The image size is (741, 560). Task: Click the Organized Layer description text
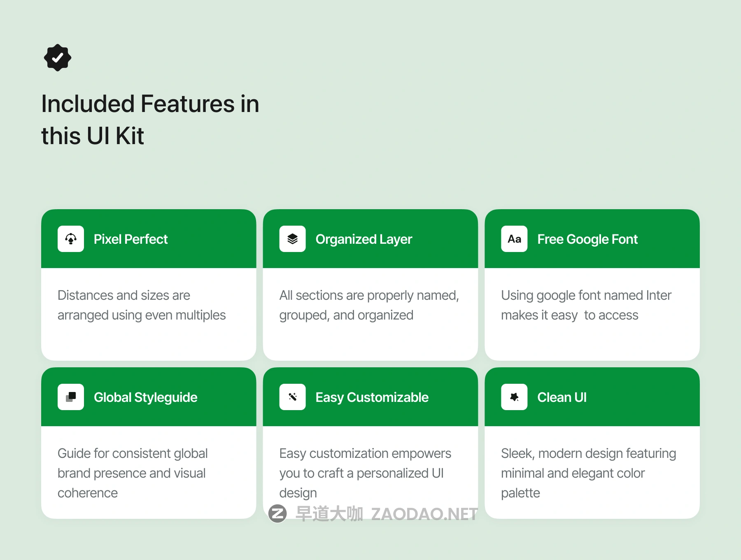pyautogui.click(x=369, y=305)
